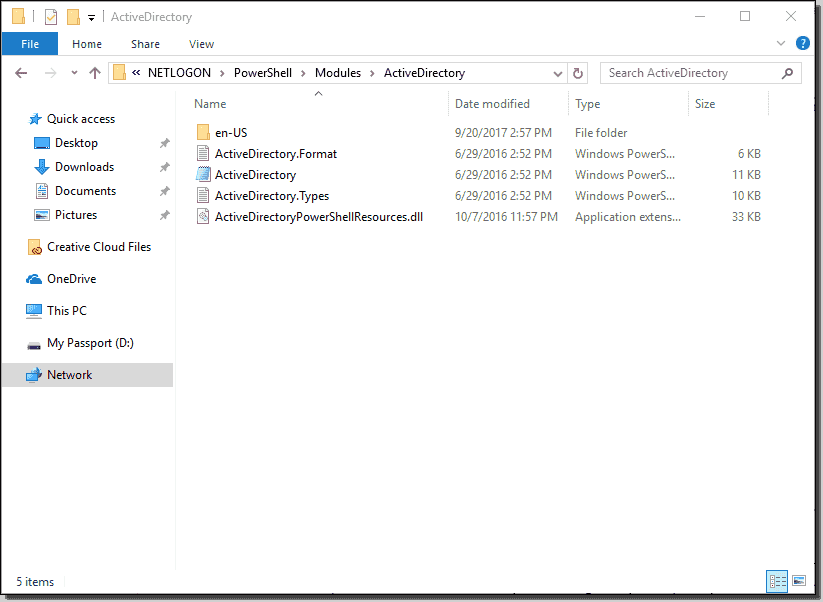Open My Passport (D:) drive

(x=90, y=343)
